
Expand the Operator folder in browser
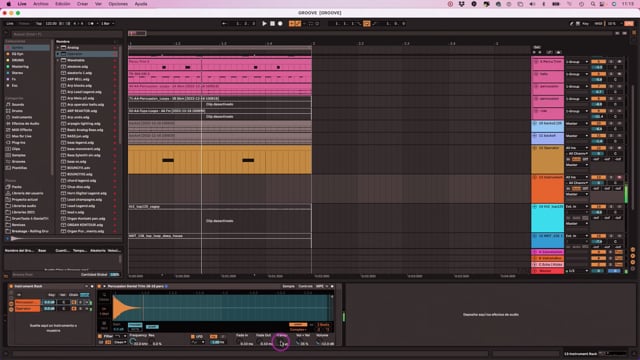(x=58, y=53)
